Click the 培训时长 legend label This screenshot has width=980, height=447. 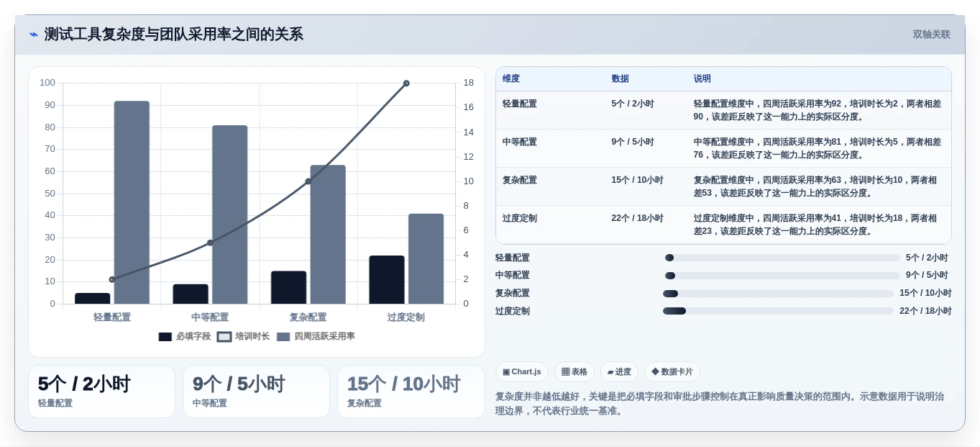point(252,336)
